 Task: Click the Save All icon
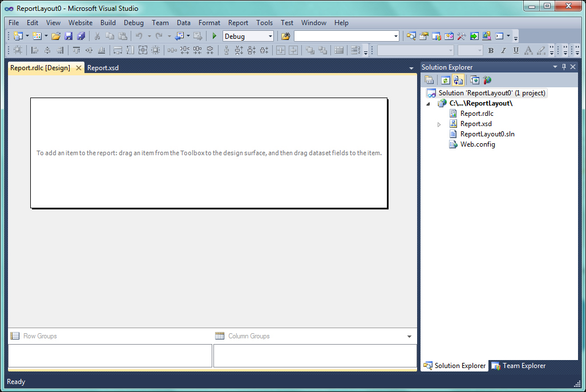click(x=80, y=36)
